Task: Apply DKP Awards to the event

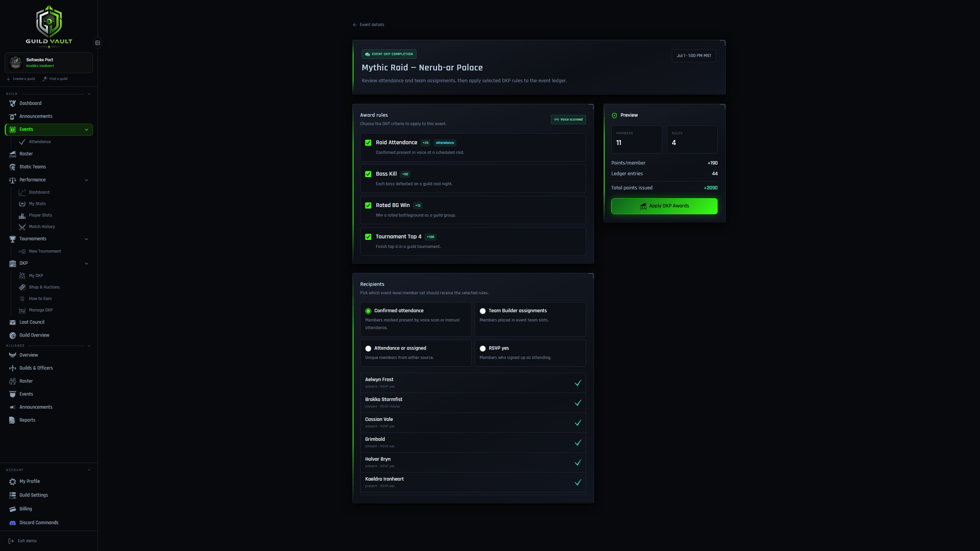Action: click(664, 206)
